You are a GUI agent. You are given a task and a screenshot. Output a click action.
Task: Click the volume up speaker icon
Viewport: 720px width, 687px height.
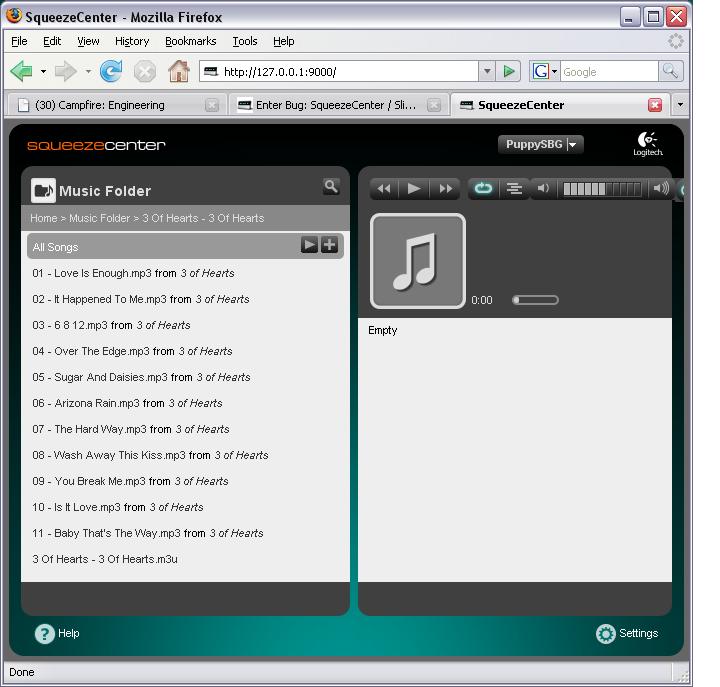[660, 189]
